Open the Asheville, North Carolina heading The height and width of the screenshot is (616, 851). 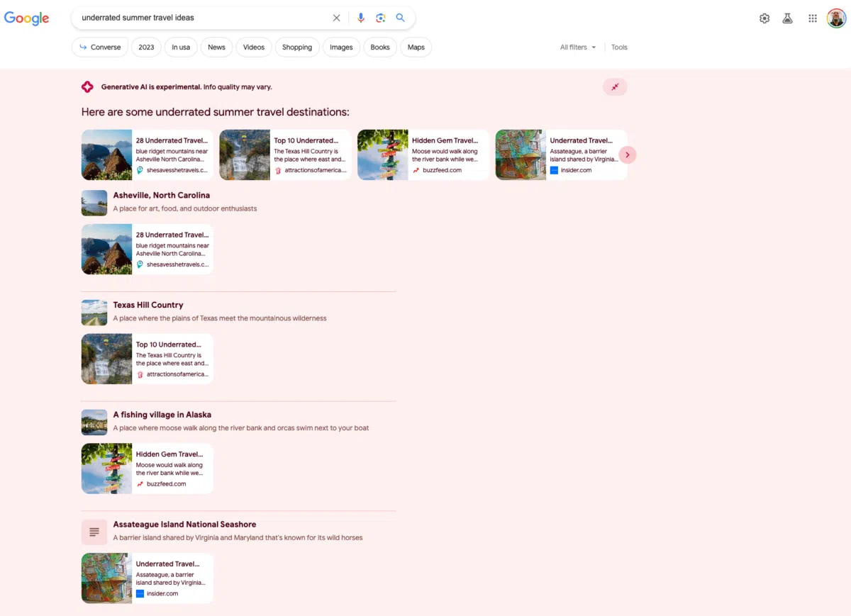161,195
